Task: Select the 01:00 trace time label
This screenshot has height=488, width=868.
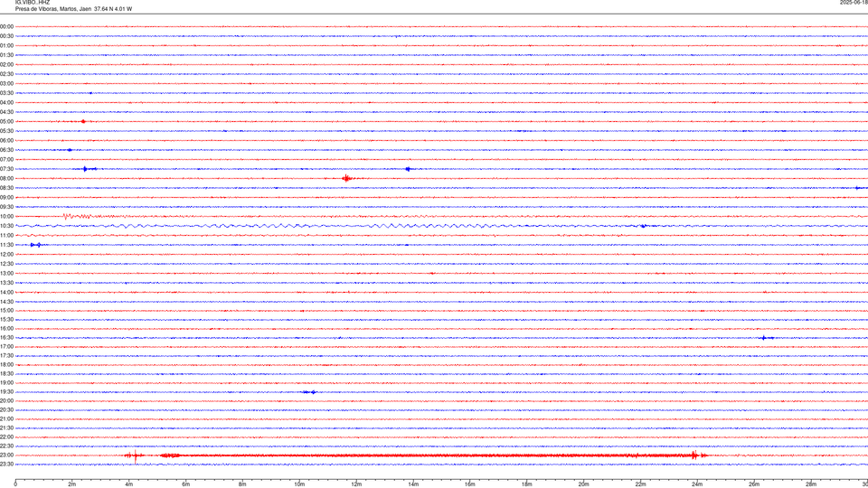Action: pyautogui.click(x=6, y=45)
